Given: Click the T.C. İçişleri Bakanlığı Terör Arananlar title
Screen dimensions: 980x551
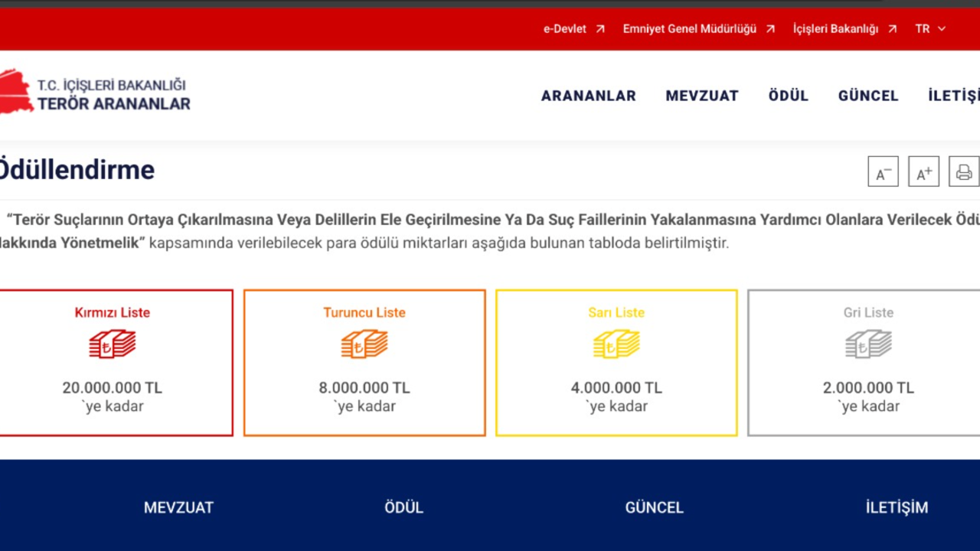Looking at the screenshot, I should (113, 95).
